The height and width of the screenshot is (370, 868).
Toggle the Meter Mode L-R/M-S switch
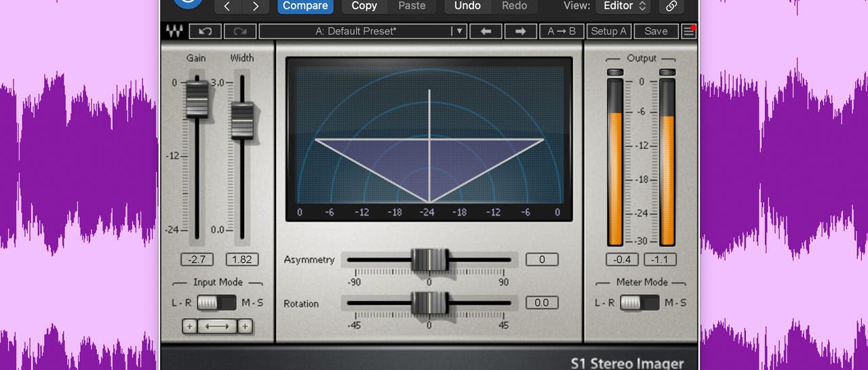point(639,302)
